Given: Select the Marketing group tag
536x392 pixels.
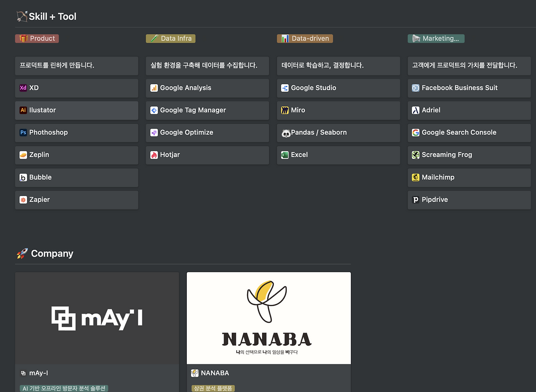Looking at the screenshot, I should (x=436, y=39).
